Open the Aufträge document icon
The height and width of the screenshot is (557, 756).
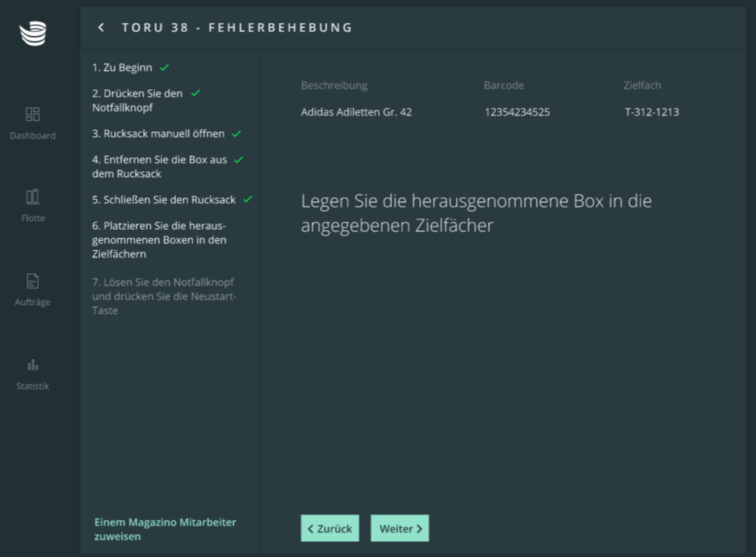pyautogui.click(x=33, y=281)
